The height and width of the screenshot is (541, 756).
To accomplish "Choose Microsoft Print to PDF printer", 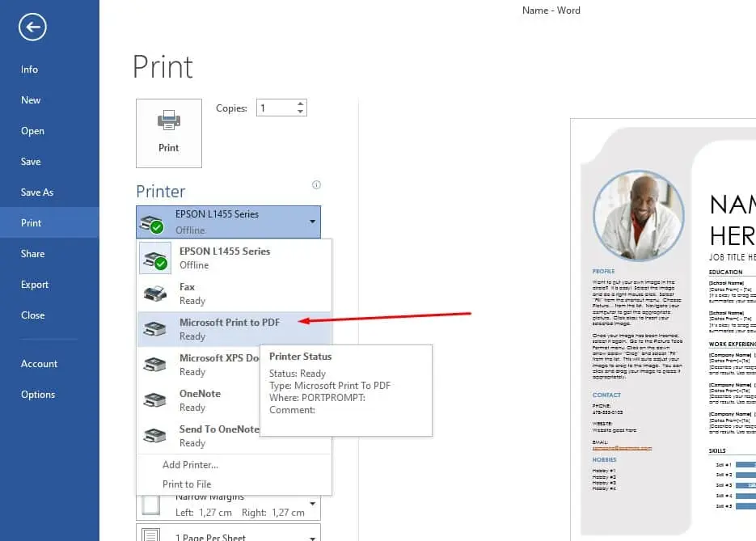I will coord(234,329).
